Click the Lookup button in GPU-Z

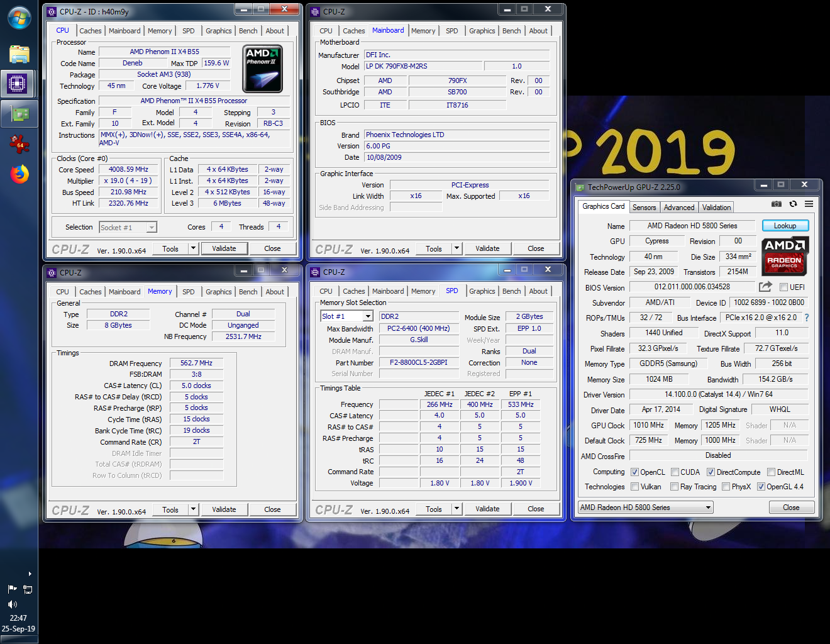pos(785,226)
